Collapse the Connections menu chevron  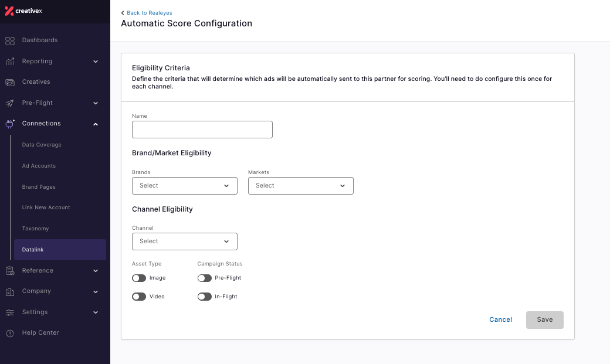pyautogui.click(x=96, y=124)
